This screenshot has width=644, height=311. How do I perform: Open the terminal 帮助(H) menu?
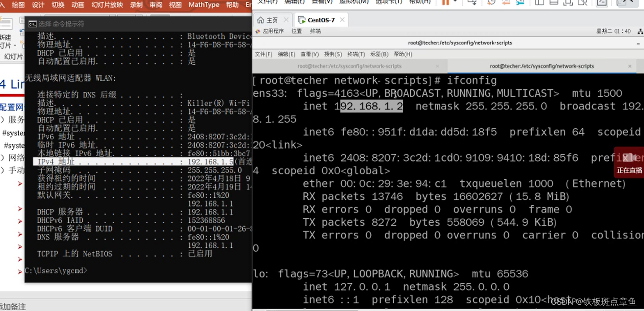pos(403,54)
